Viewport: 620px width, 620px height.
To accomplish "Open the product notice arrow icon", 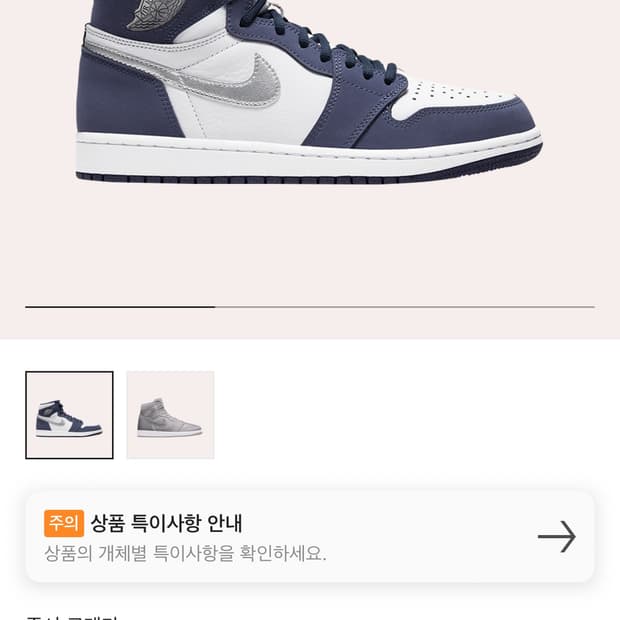I will tap(556, 537).
